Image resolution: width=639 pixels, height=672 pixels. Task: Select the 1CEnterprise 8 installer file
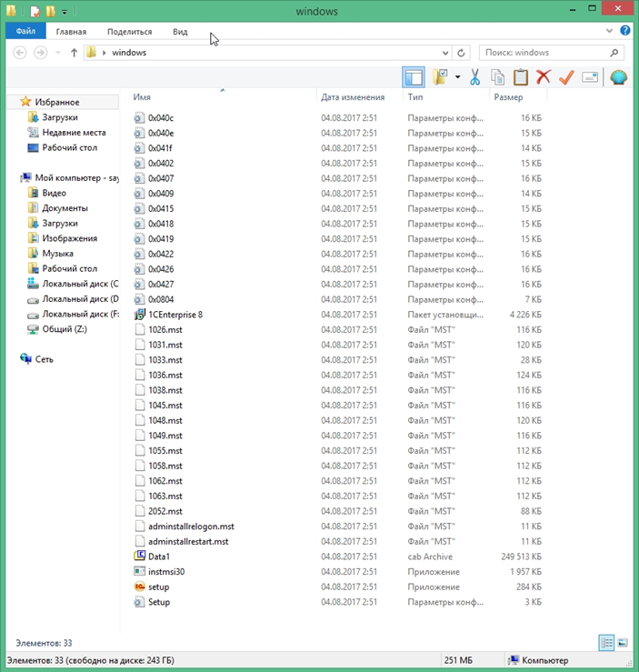[x=175, y=315]
